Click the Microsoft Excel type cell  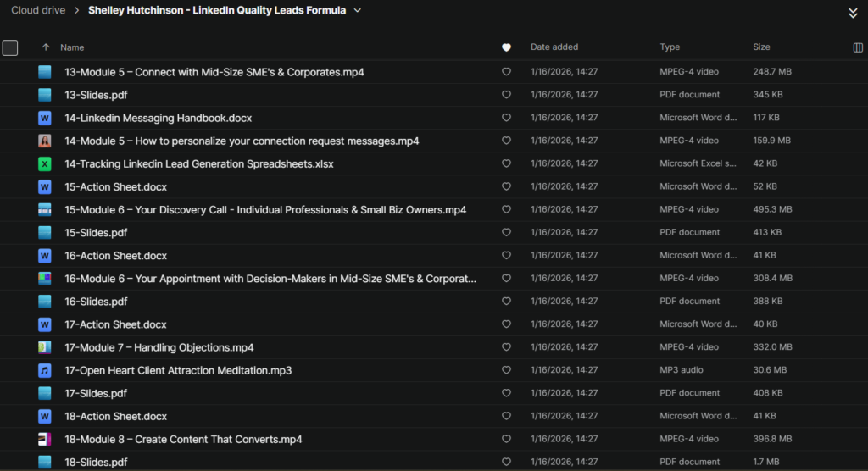click(x=698, y=163)
